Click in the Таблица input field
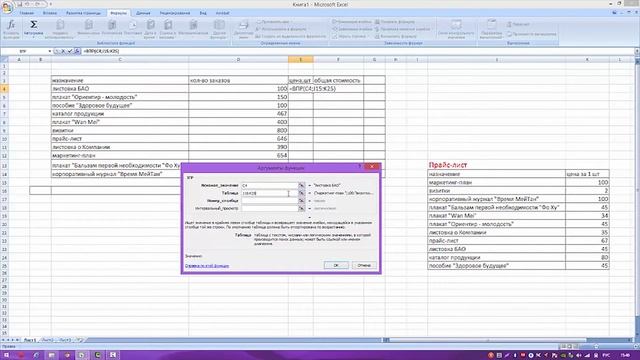The height and width of the screenshot is (360, 640). click(269, 193)
